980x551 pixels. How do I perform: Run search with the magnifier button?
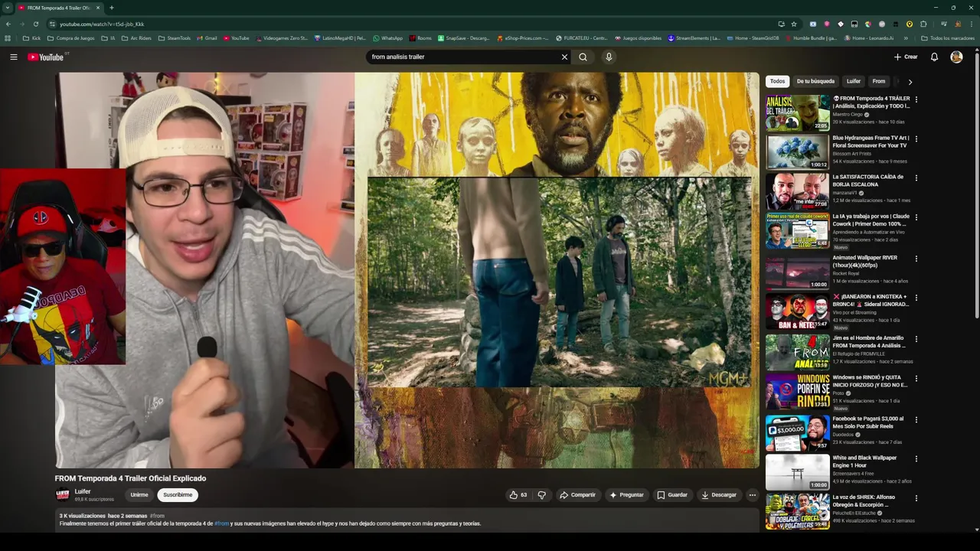click(583, 57)
